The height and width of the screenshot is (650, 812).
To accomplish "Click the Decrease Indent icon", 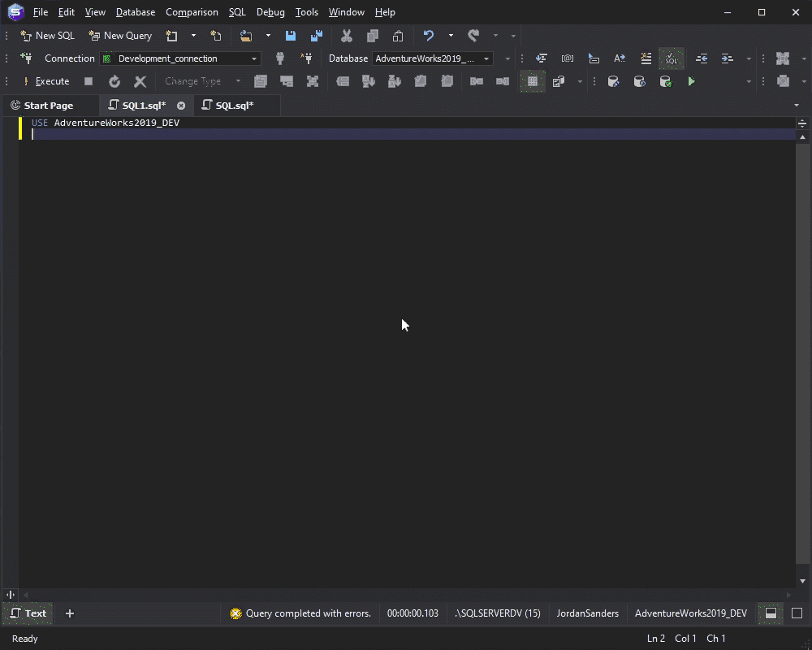I will click(x=702, y=58).
